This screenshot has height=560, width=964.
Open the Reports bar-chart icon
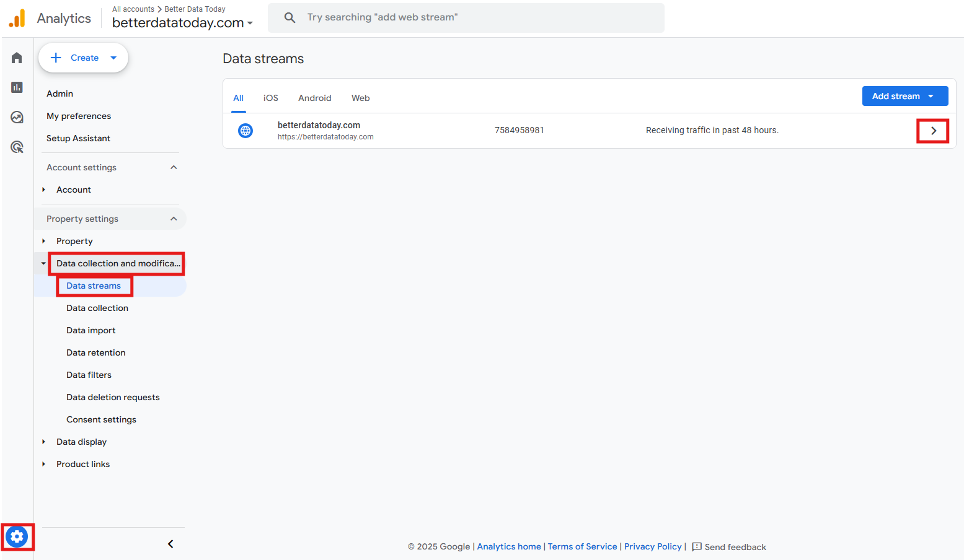(x=17, y=87)
